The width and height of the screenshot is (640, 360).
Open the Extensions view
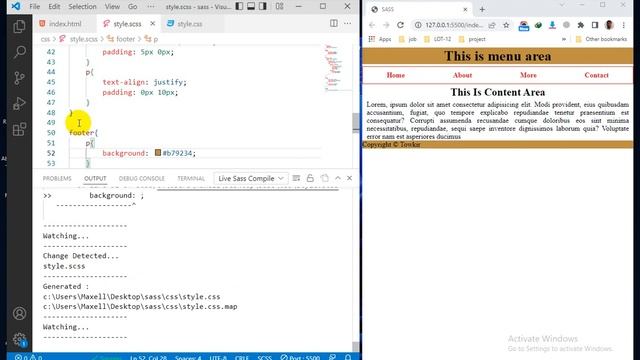click(19, 129)
